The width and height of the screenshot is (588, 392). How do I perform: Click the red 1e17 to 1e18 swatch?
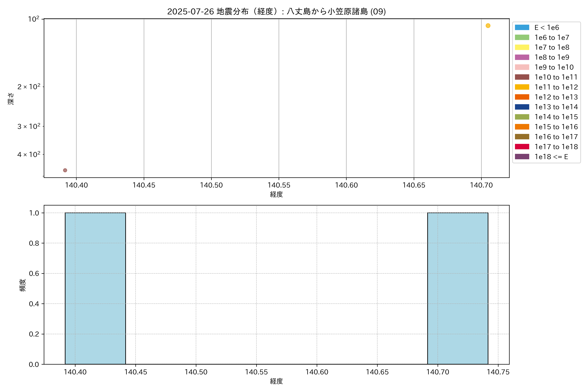pyautogui.click(x=522, y=147)
